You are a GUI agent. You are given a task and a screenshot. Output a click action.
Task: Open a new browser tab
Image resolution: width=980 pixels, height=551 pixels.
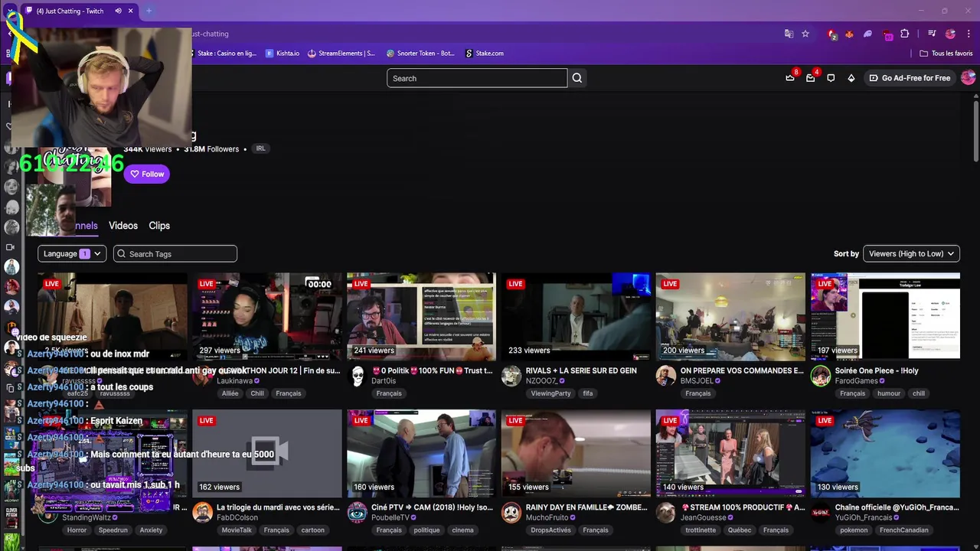149,11
